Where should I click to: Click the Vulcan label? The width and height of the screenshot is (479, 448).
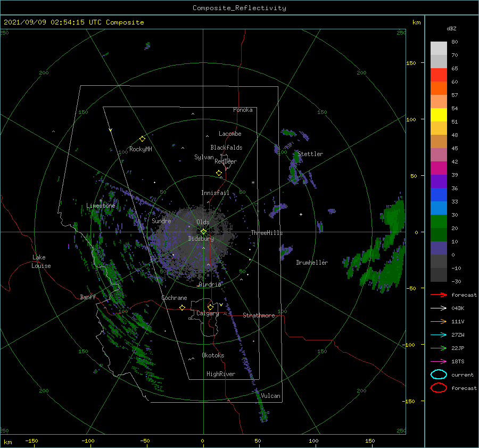pos(270,396)
